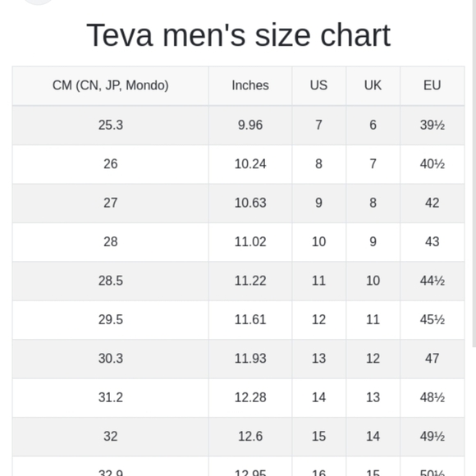
Task: Click the 31.2 cm cell
Action: point(111,397)
